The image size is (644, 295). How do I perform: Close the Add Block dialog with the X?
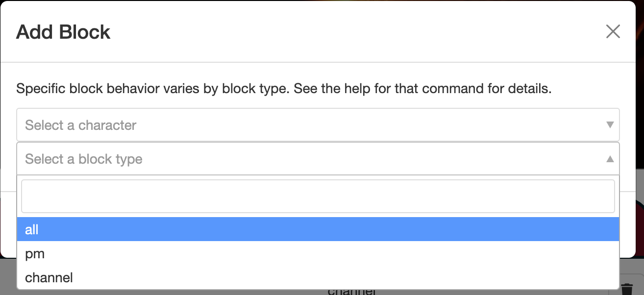point(613,32)
